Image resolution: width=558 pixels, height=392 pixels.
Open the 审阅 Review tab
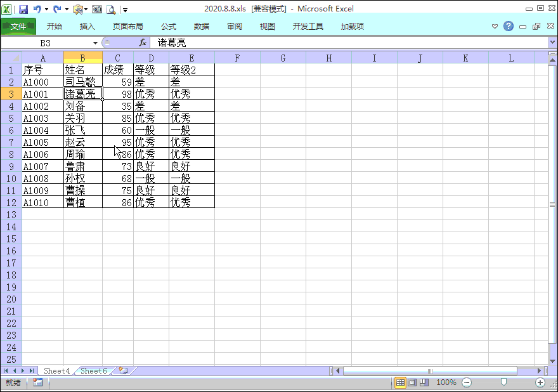tap(235, 27)
